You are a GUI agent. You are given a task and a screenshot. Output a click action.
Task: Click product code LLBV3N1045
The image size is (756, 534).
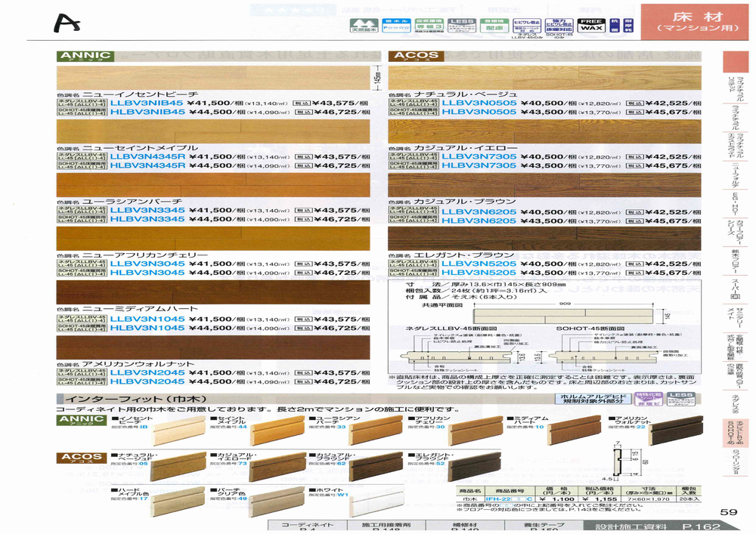[147, 319]
